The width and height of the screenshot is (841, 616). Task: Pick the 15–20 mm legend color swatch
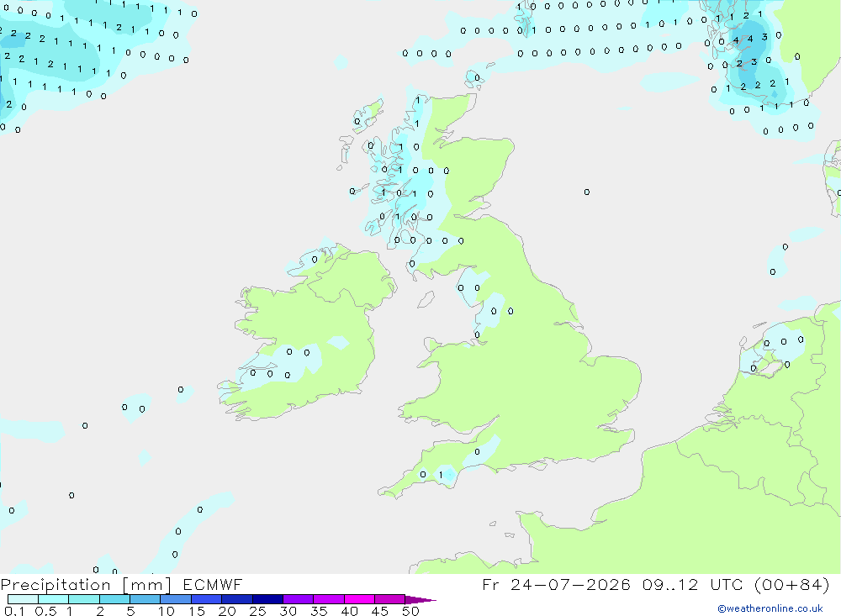click(x=207, y=599)
